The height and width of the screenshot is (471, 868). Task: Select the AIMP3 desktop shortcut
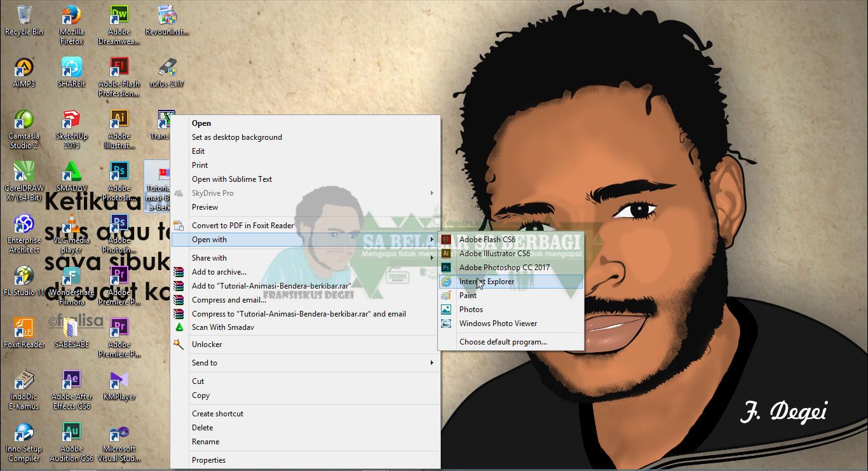(x=24, y=72)
